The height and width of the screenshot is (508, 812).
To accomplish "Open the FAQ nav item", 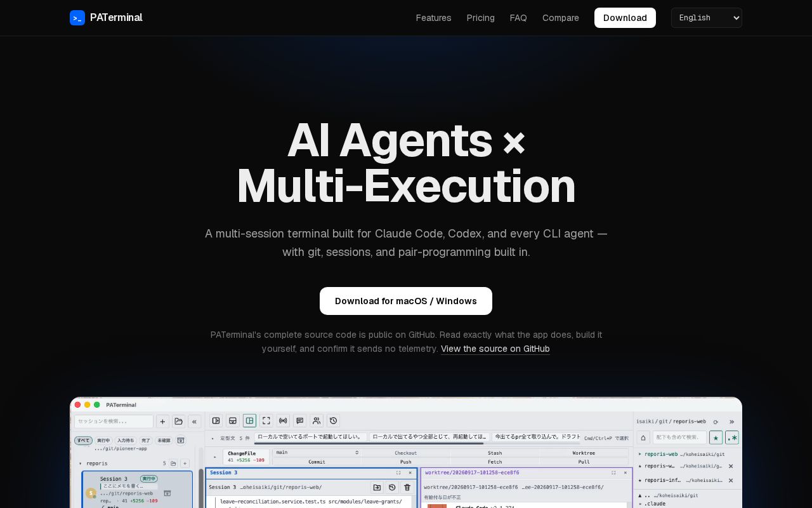I will [518, 18].
